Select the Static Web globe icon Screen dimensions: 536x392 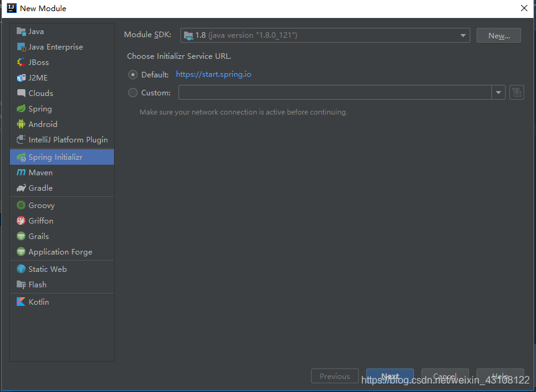tap(21, 269)
